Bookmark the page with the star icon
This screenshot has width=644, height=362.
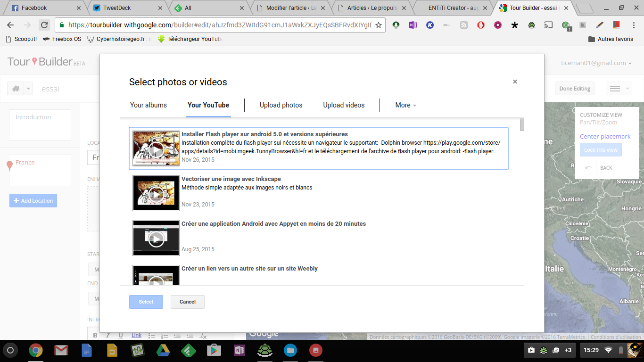[378, 25]
